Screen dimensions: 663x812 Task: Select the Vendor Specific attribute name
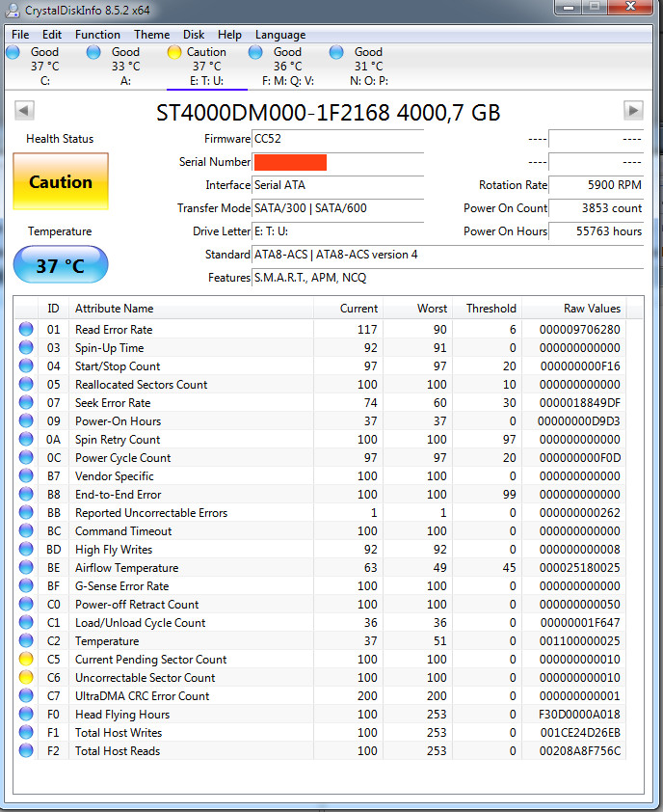[x=115, y=475]
